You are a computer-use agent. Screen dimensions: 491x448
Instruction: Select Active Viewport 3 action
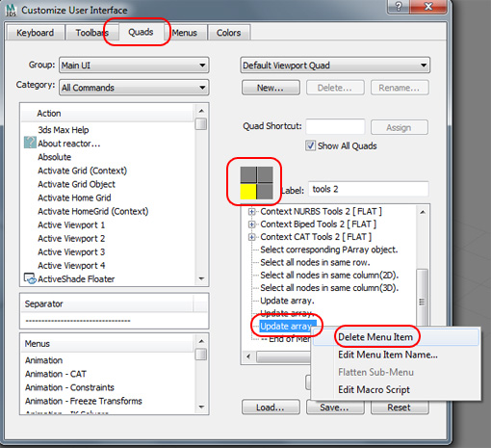(71, 252)
